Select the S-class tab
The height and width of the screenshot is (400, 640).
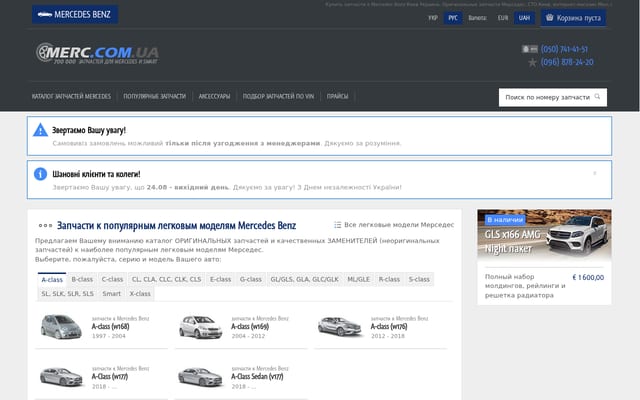419,279
